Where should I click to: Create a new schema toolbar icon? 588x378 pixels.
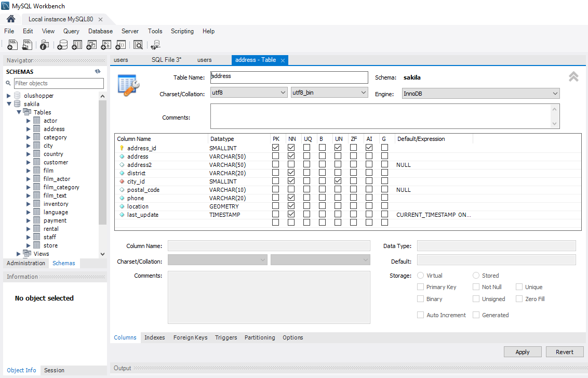62,45
